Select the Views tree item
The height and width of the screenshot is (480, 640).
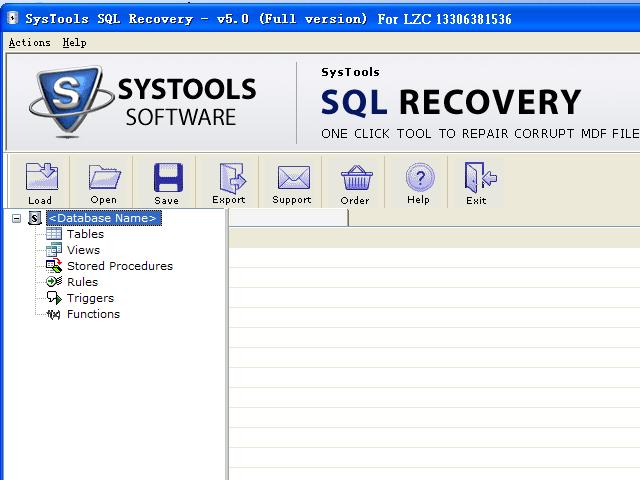click(x=83, y=250)
